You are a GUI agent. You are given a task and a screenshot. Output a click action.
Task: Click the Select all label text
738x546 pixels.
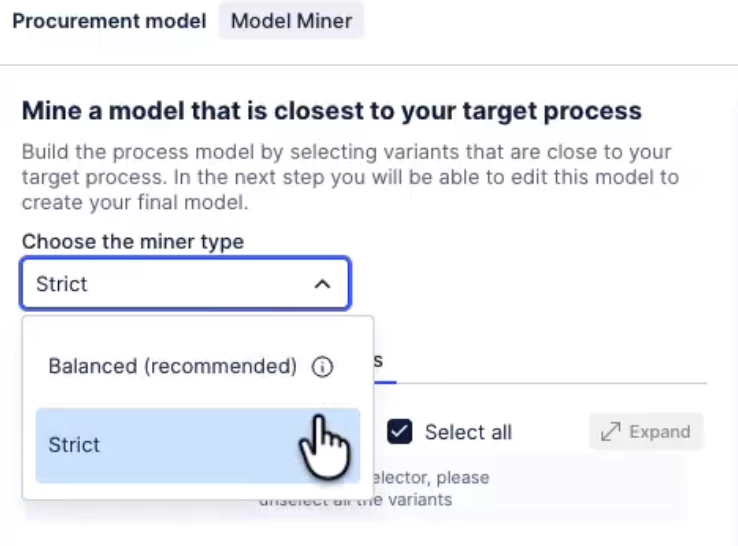[468, 432]
